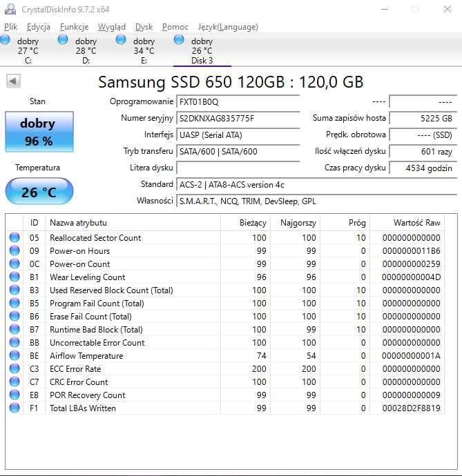
Task: Close the CrystalDiskInfo window
Action: pyautogui.click(x=447, y=9)
